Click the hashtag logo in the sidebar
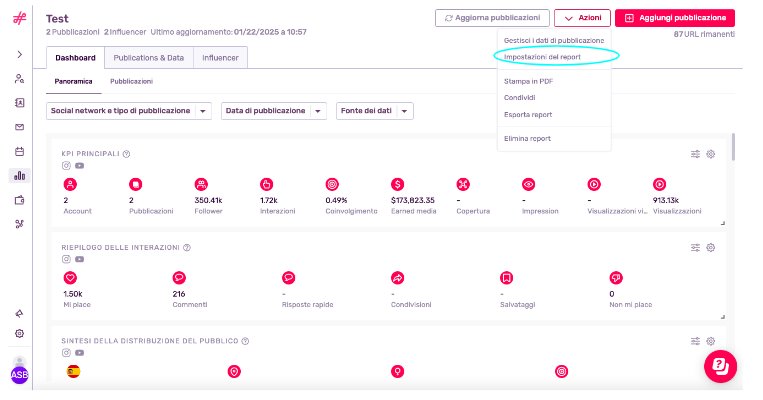 [x=19, y=18]
